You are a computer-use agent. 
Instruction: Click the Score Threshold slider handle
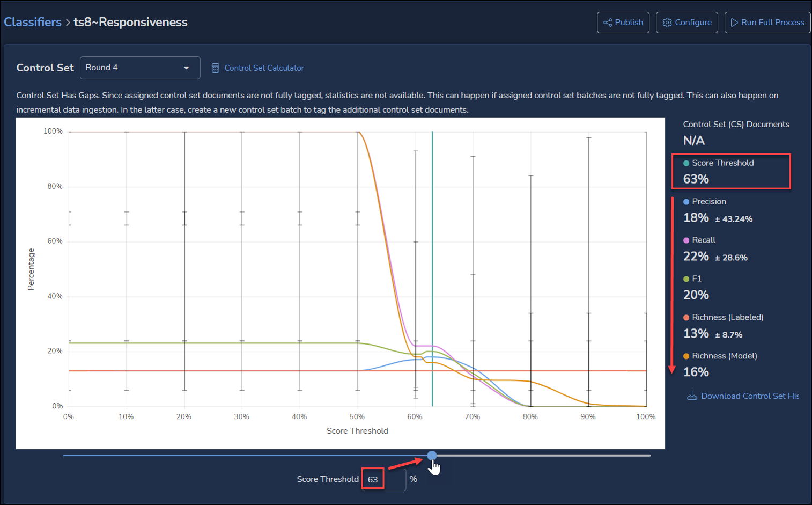432,456
